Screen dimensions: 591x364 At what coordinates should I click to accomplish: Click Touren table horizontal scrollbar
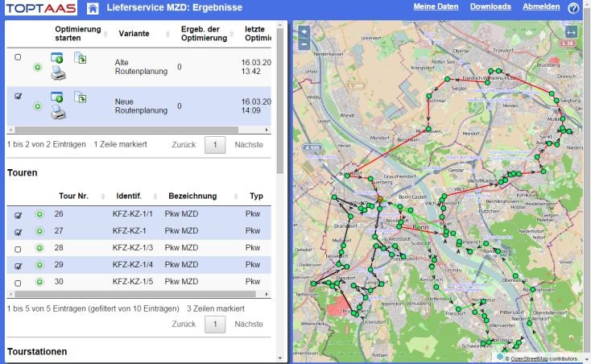coord(135,294)
